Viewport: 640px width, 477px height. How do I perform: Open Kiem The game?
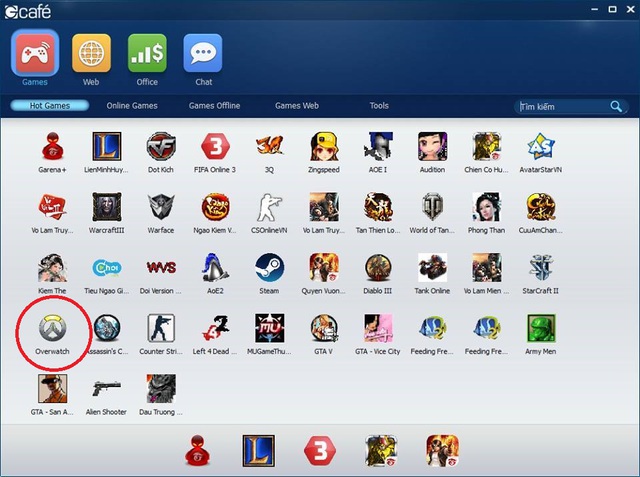[52, 273]
